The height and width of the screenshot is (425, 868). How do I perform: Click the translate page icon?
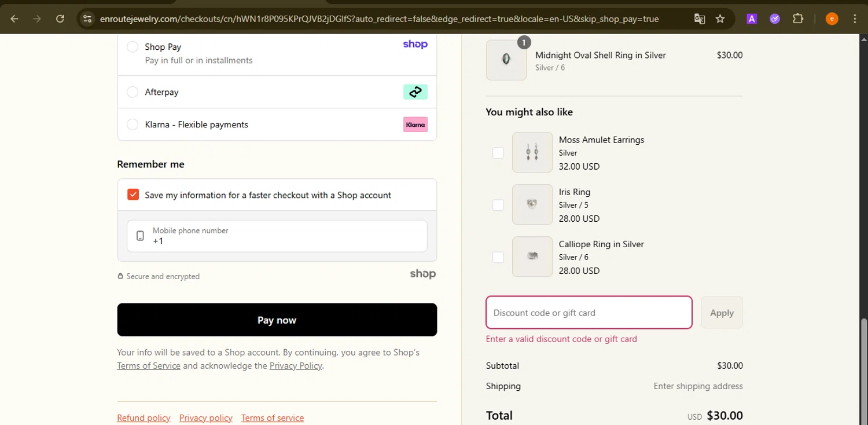(x=700, y=19)
